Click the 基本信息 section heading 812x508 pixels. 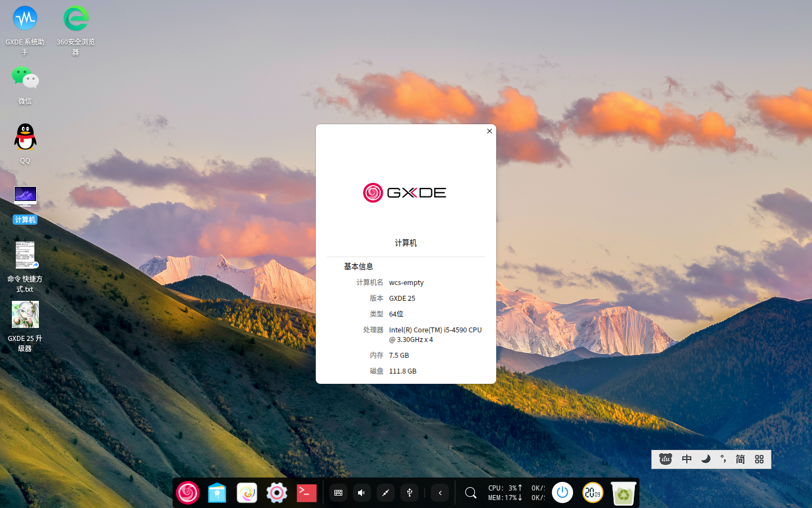tap(359, 266)
